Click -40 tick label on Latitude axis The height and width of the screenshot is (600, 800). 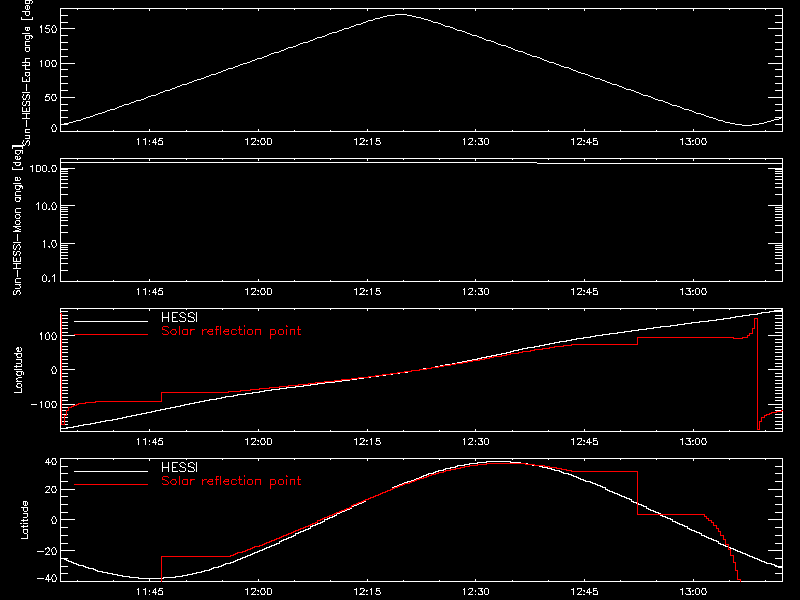[47, 578]
